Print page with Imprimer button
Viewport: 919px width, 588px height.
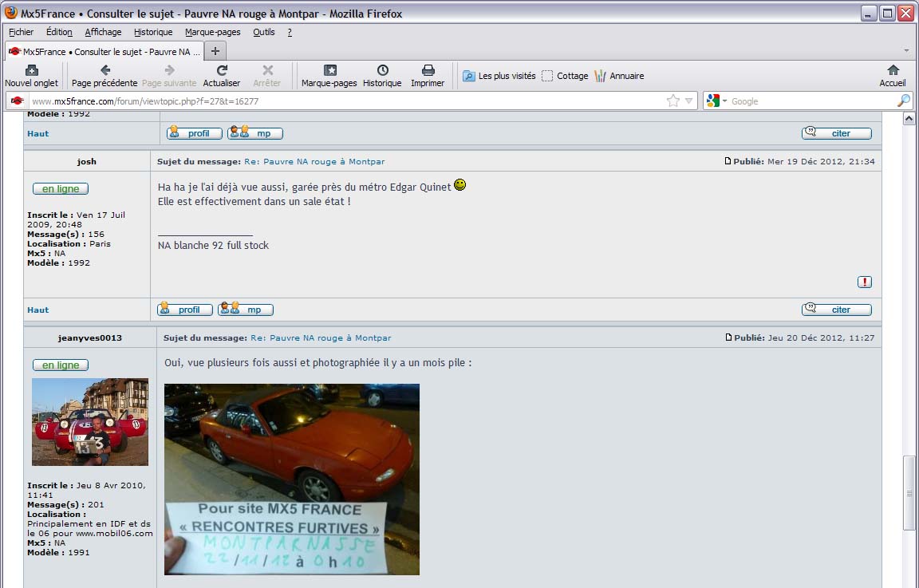coord(428,77)
